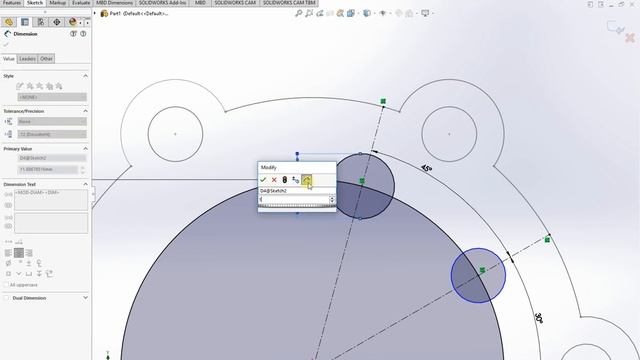
Task: Enable the Dual Dimension checkbox
Action: (x=6, y=298)
